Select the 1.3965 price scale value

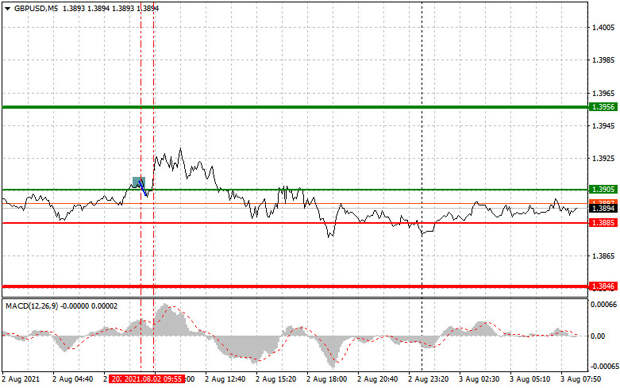coord(603,93)
